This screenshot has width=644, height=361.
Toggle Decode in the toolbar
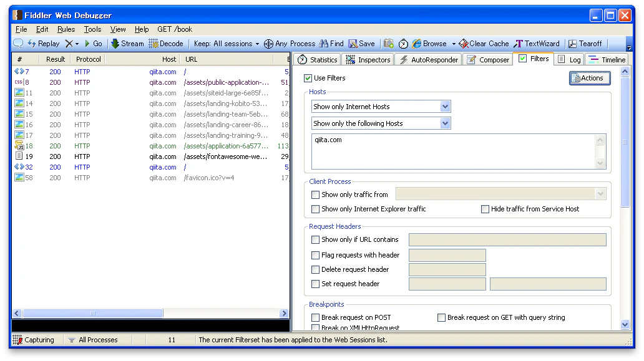(166, 44)
